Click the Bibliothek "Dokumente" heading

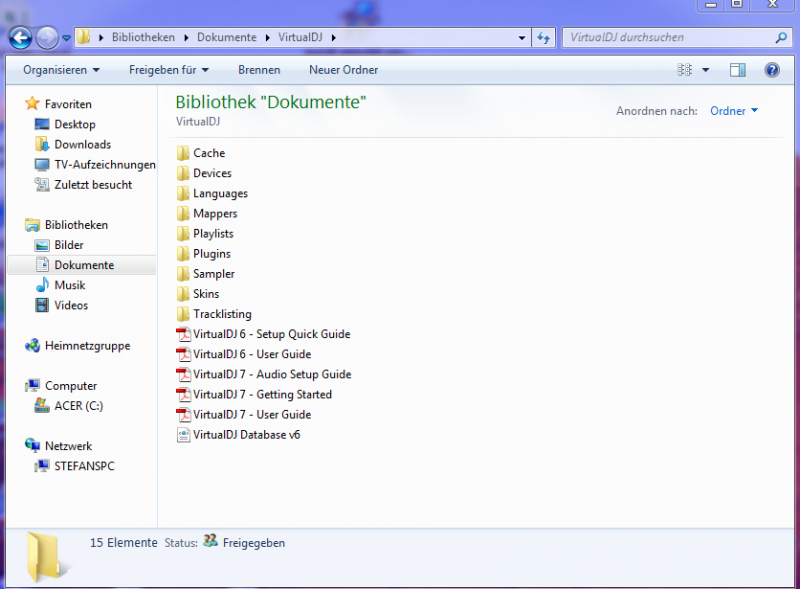[x=271, y=102]
